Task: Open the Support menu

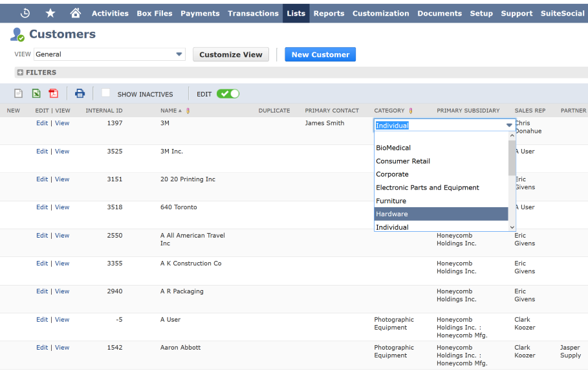Action: [x=517, y=13]
